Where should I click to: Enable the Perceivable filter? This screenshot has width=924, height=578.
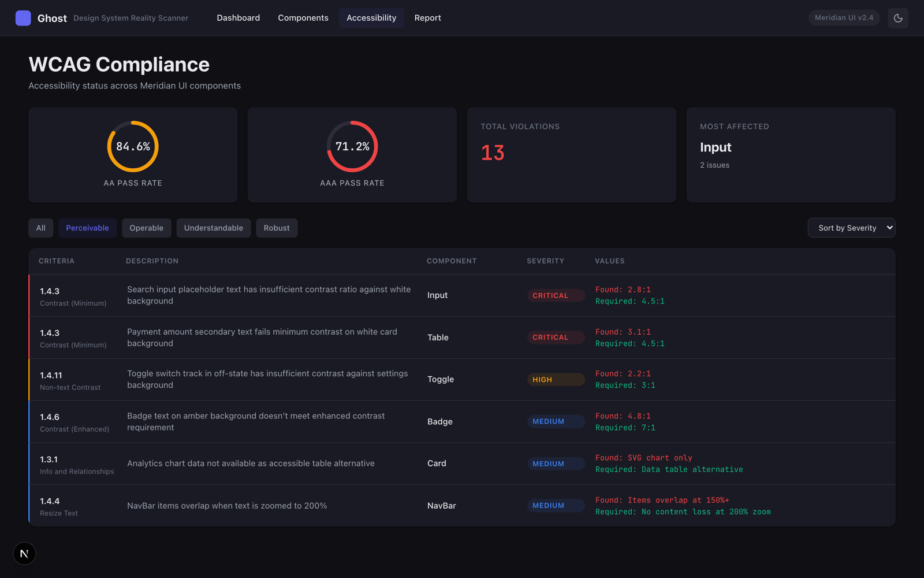click(x=87, y=228)
